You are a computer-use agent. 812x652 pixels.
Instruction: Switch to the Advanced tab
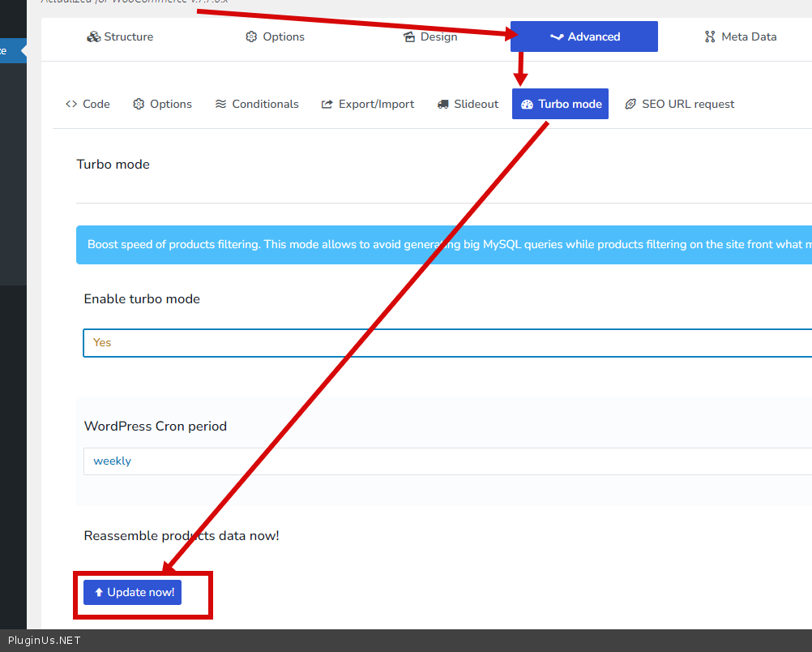pos(583,36)
